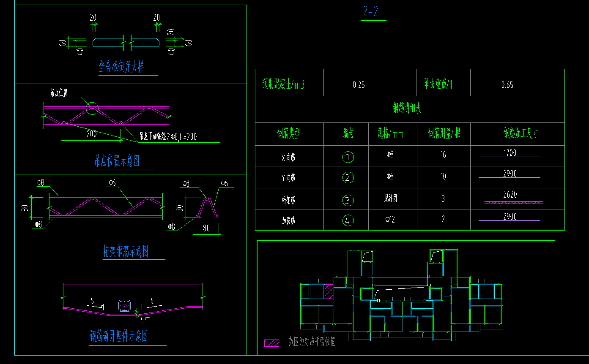Select the note "吊点下加强筋2Φ8,L=280"

pyautogui.click(x=168, y=136)
